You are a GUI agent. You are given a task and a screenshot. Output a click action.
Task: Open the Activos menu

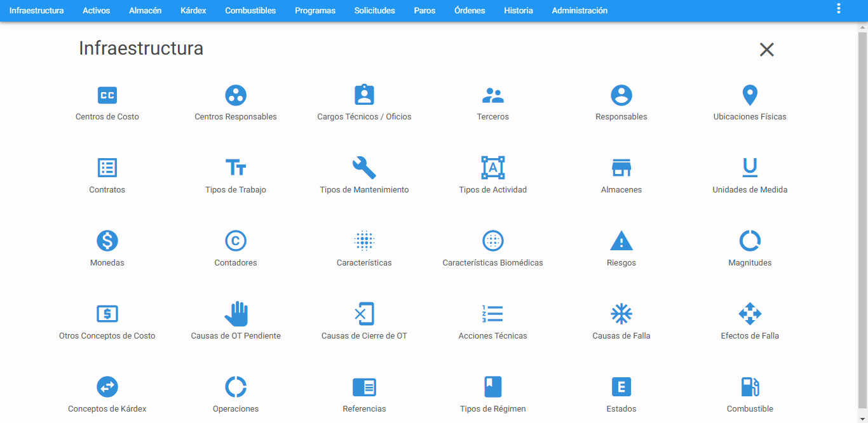(x=96, y=11)
